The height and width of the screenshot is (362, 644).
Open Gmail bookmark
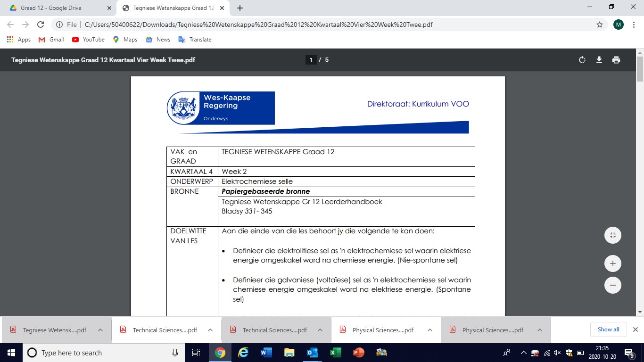[x=51, y=40]
